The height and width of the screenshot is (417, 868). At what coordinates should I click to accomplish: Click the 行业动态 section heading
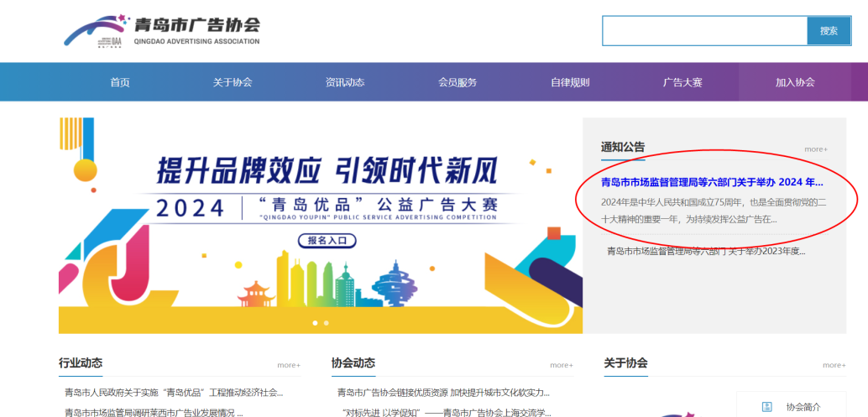pos(81,362)
